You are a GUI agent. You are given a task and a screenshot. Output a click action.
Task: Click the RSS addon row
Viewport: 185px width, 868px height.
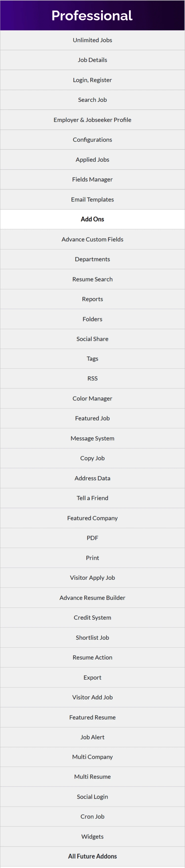pyautogui.click(x=92, y=378)
